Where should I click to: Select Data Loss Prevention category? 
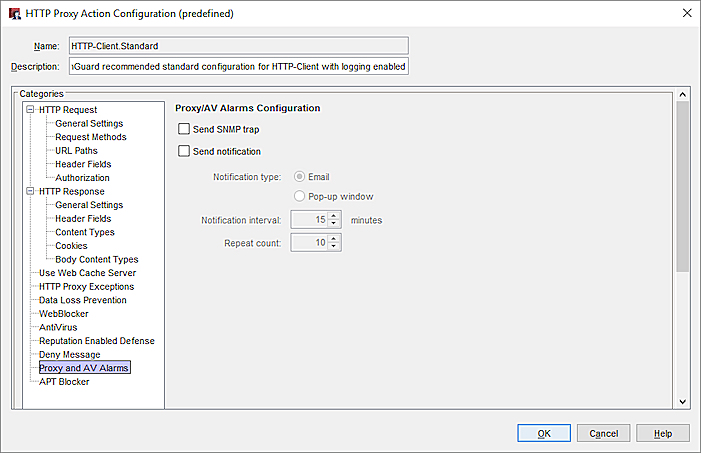pyautogui.click(x=83, y=300)
